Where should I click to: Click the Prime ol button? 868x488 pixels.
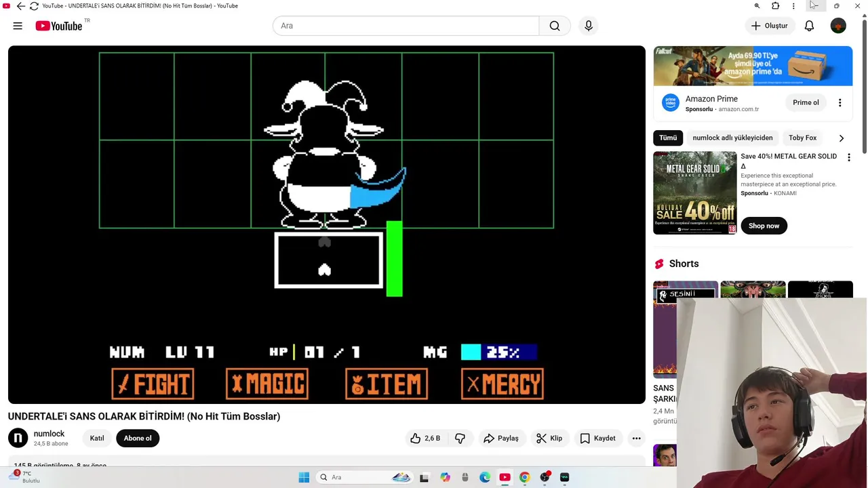[806, 102]
